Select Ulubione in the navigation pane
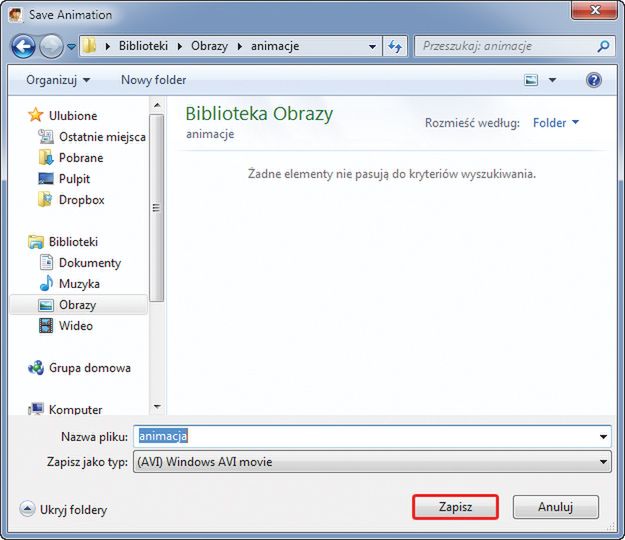Image resolution: width=625 pixels, height=540 pixels. point(73,116)
